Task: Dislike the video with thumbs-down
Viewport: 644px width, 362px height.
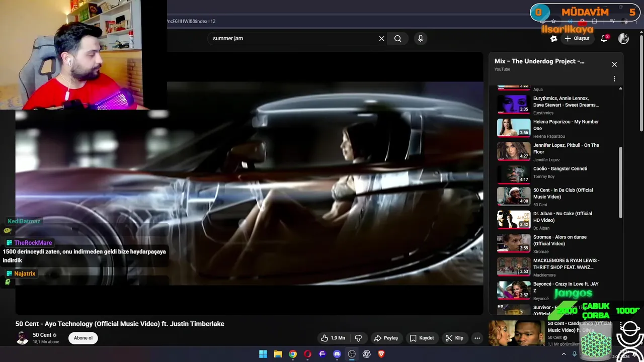Action: coord(358,338)
